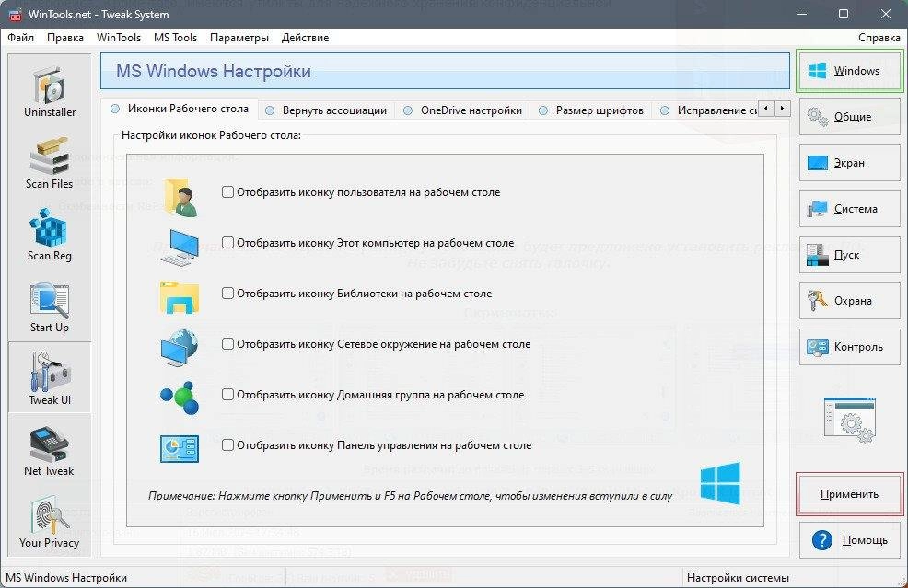Click the settings window gears icon
Viewport: 908px width, 588px height.
pyautogui.click(x=849, y=421)
